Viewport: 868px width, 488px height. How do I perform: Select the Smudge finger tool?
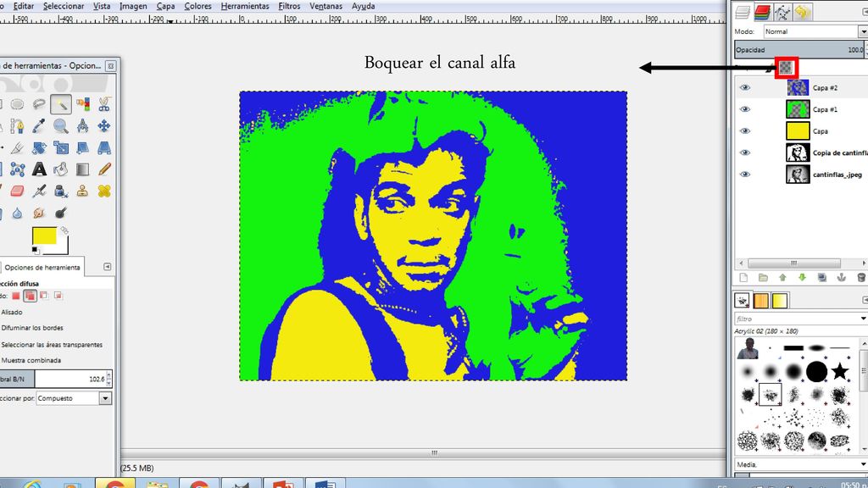[39, 213]
